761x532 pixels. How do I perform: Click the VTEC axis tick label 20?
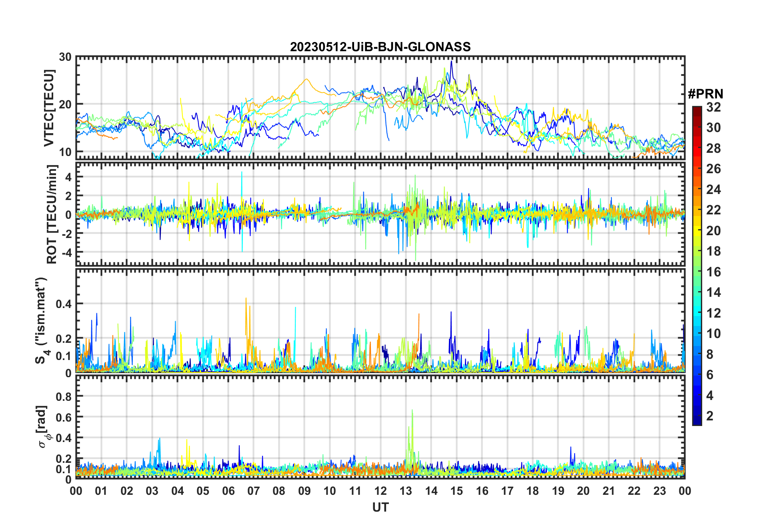tap(65, 104)
